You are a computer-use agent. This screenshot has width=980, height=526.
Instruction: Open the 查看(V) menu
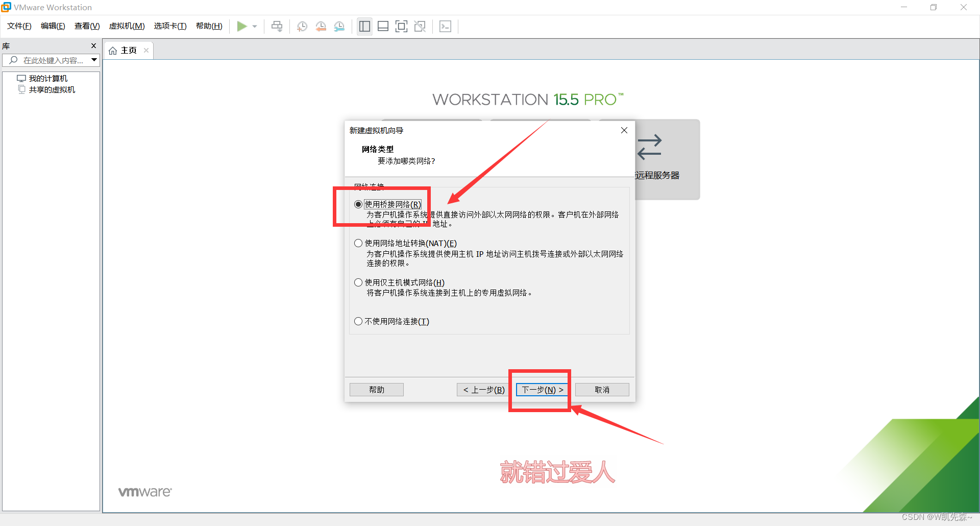click(x=87, y=26)
